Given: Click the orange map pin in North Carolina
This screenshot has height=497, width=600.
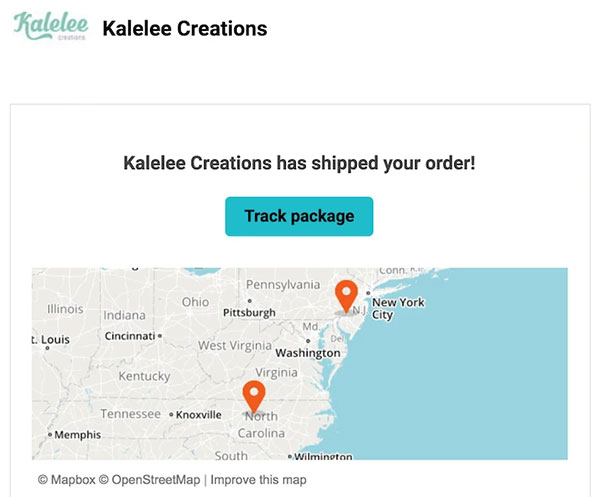Looking at the screenshot, I should point(255,395).
